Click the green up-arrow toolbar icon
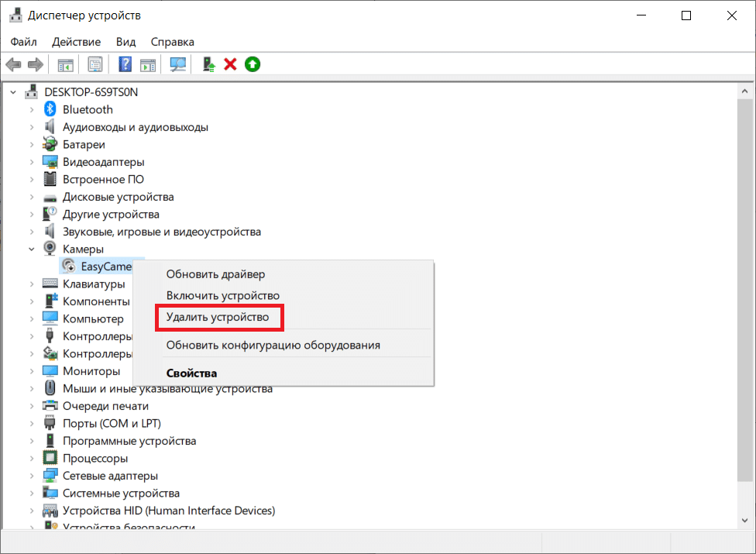 tap(253, 64)
